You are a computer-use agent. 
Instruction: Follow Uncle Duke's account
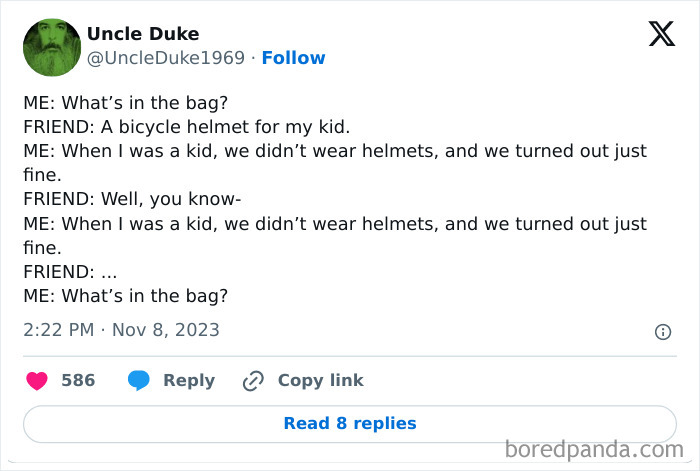click(x=293, y=58)
